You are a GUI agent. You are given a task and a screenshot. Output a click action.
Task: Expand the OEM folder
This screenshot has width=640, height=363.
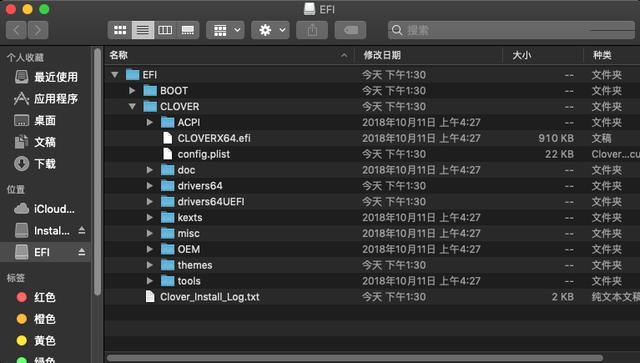click(150, 249)
